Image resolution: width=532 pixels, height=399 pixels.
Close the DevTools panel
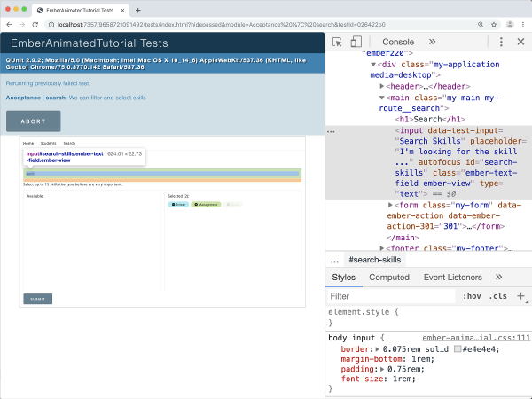click(x=520, y=42)
